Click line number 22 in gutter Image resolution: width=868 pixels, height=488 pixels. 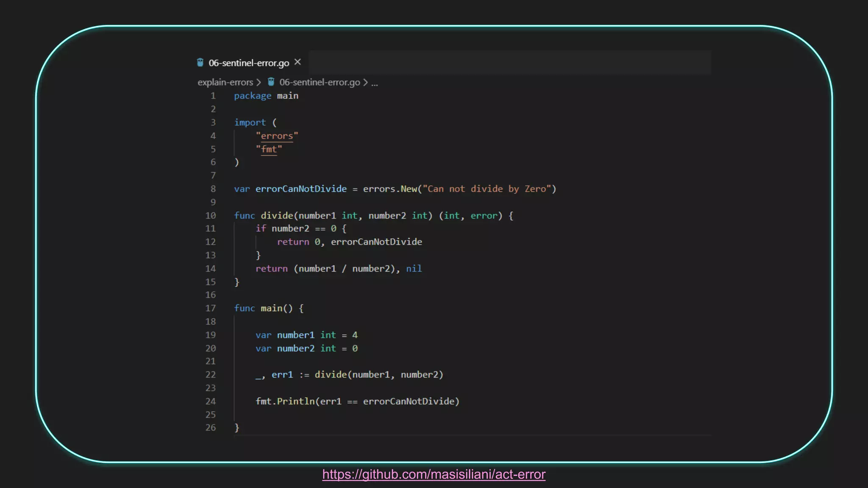tap(211, 375)
